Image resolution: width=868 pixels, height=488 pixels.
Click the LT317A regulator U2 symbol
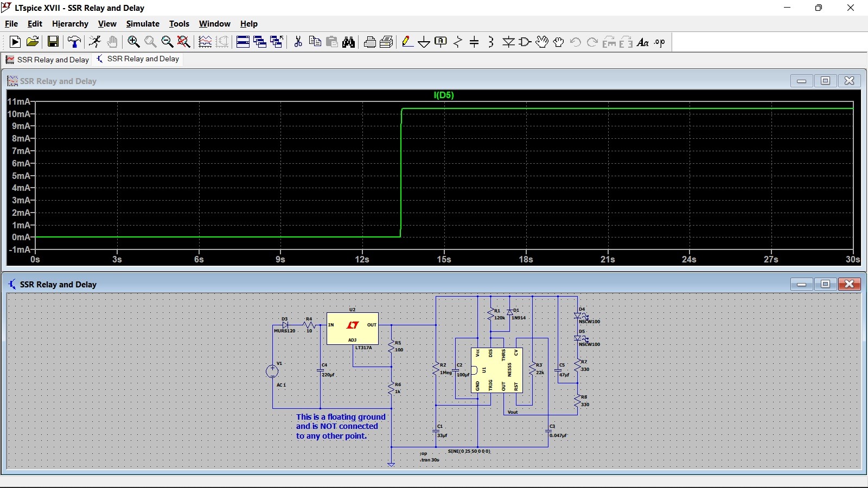tap(353, 329)
